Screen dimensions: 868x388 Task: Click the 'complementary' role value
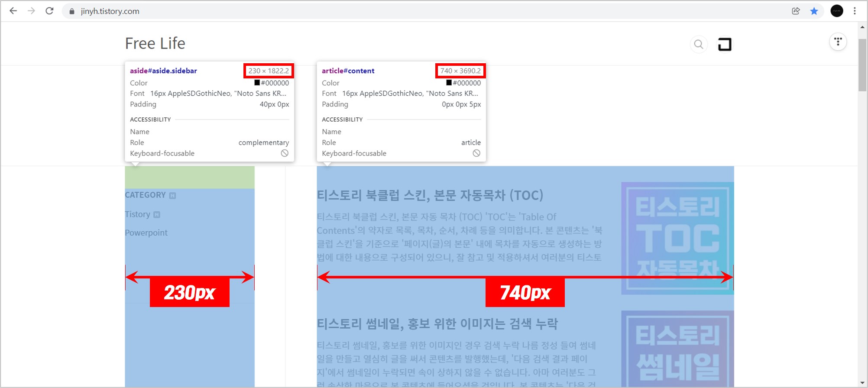[263, 142]
